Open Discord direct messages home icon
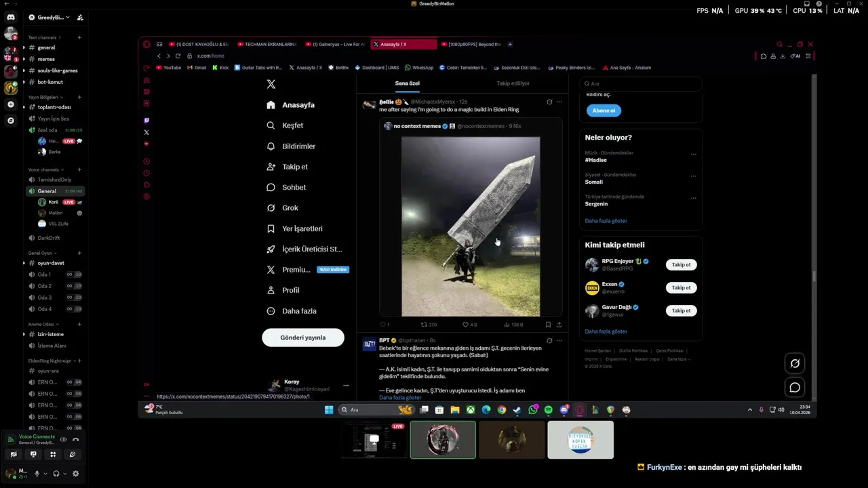This screenshot has height=488, width=868. [x=10, y=17]
